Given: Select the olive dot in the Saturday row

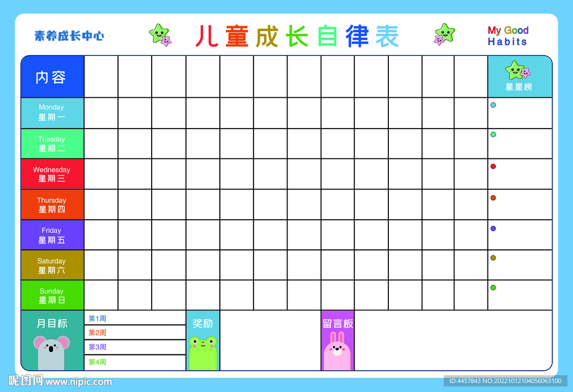Looking at the screenshot, I should coord(493,258).
